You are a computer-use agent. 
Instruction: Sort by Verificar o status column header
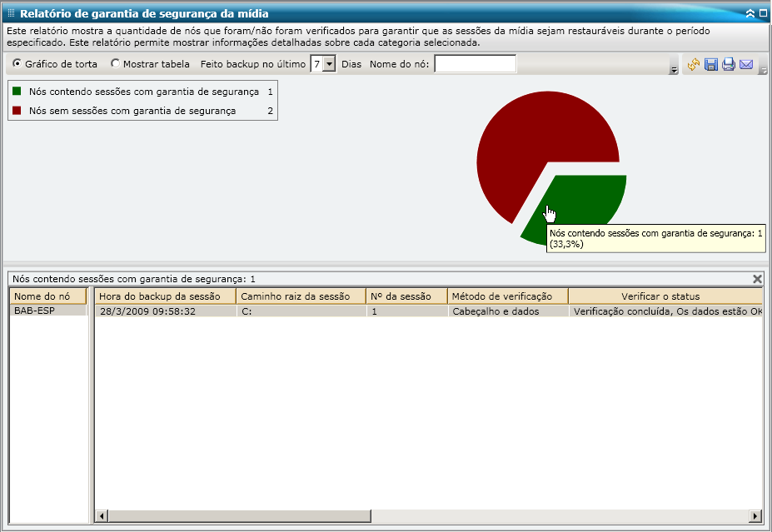coord(665,296)
